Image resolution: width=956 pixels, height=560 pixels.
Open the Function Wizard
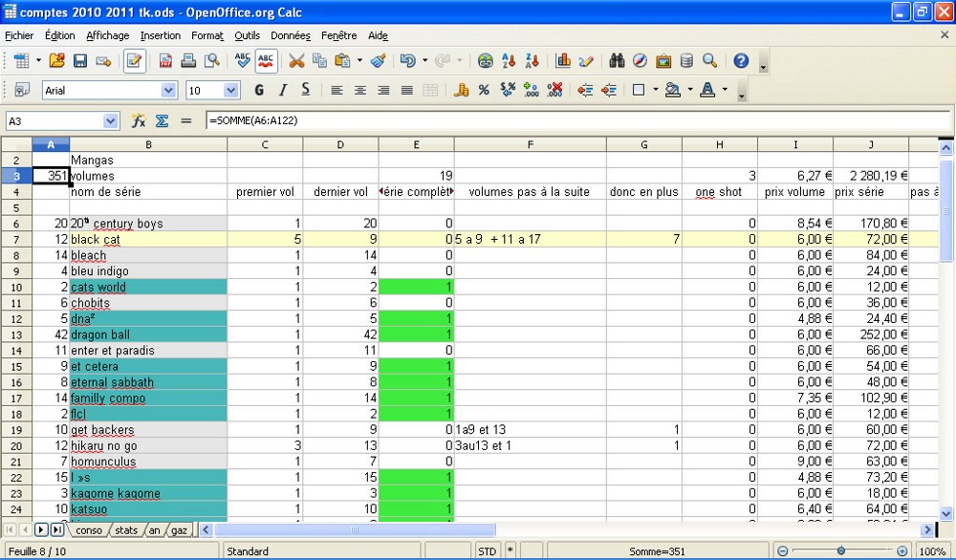click(139, 121)
